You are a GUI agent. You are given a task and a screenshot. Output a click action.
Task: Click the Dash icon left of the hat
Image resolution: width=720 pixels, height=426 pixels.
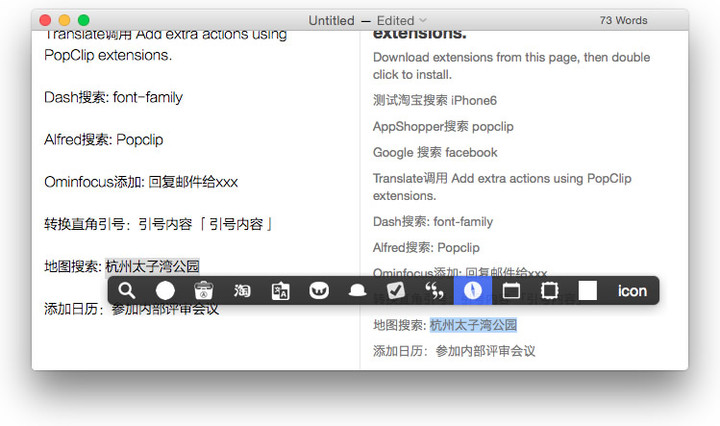pyautogui.click(x=319, y=291)
